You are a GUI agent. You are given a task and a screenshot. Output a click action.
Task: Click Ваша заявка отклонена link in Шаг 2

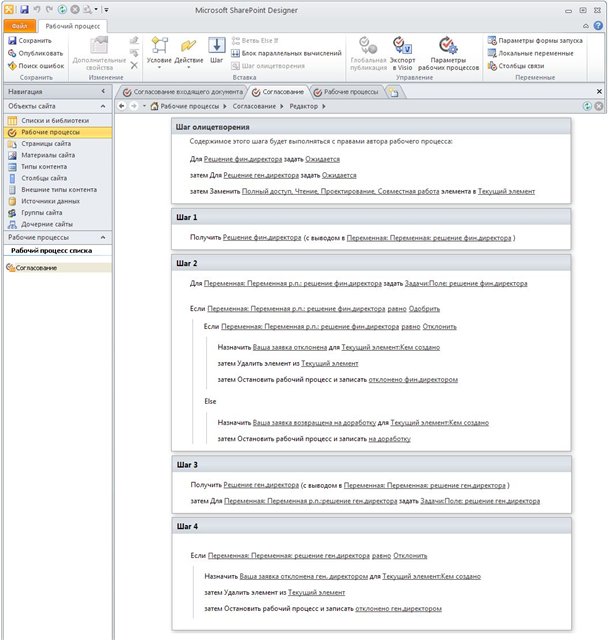(x=290, y=347)
